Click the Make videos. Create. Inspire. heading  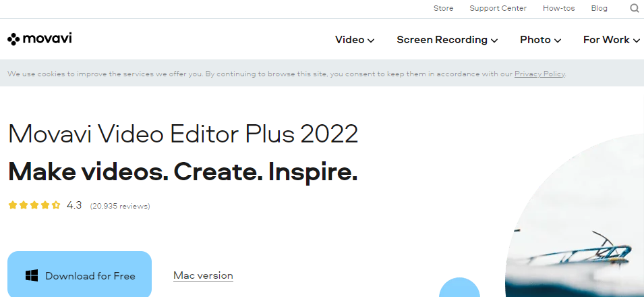coord(183,172)
